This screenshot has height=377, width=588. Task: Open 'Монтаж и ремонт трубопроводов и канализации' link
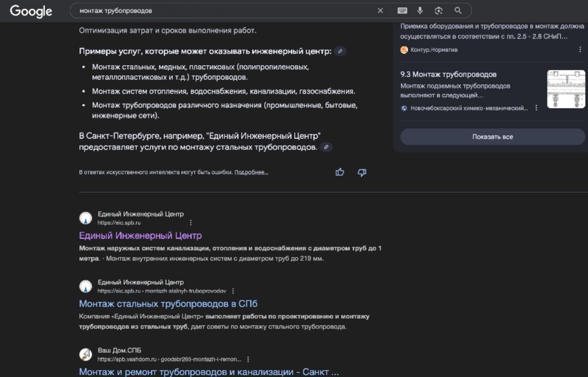point(209,372)
